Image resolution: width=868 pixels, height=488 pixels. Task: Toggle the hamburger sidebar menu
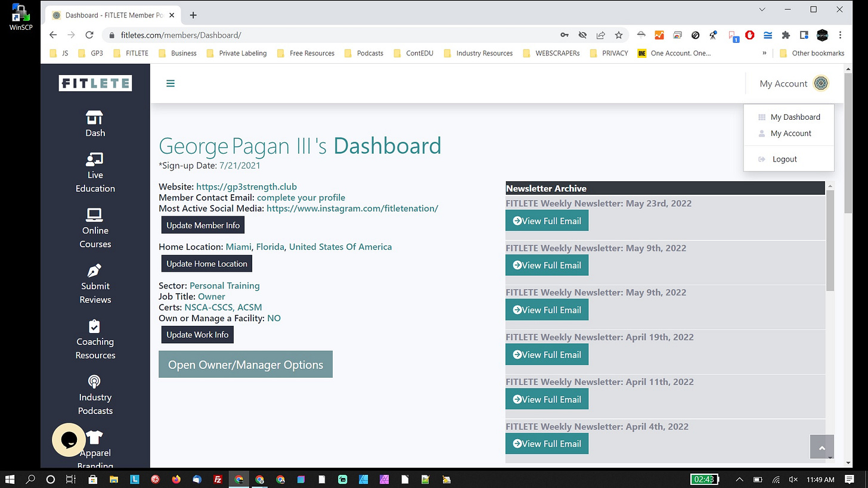coord(170,83)
